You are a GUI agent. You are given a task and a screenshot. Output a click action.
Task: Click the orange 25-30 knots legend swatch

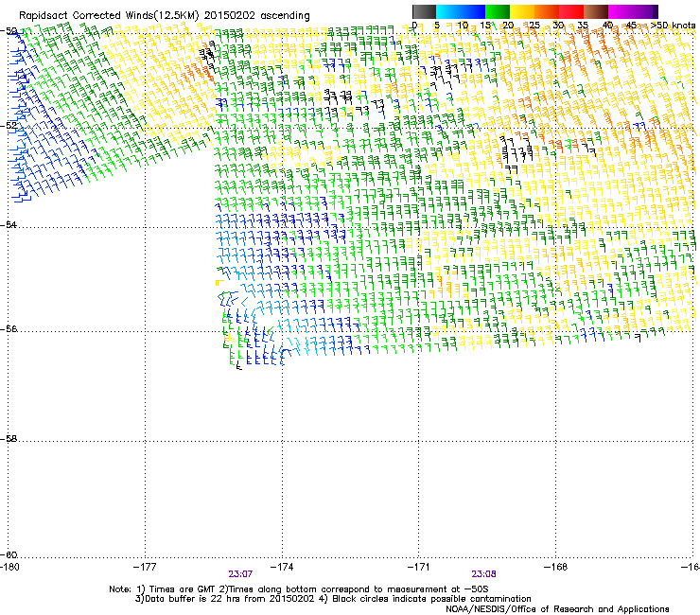click(x=547, y=11)
